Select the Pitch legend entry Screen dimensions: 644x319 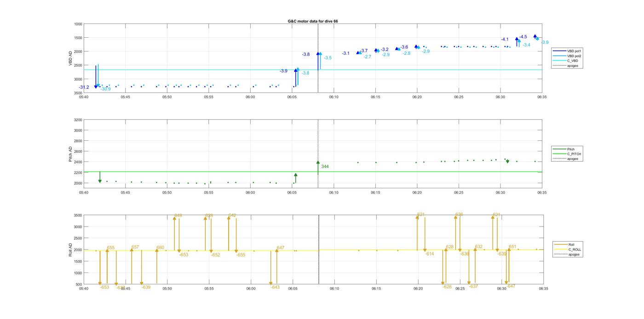pyautogui.click(x=564, y=149)
